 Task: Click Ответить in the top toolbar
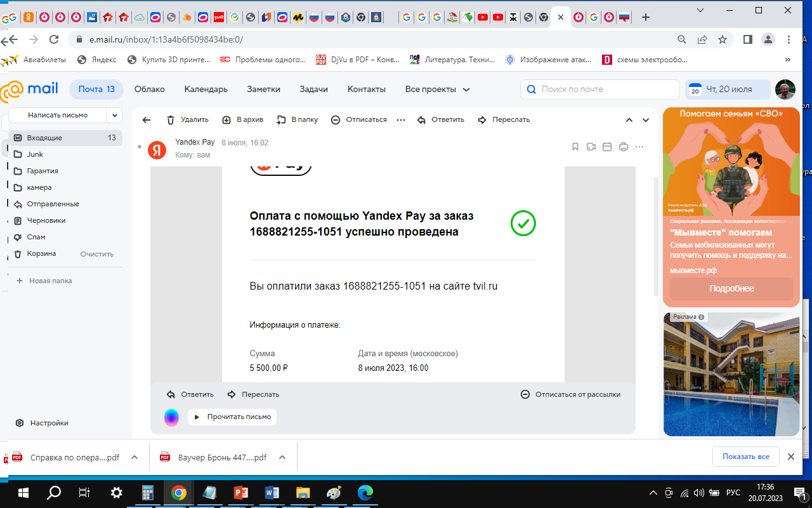tap(441, 119)
